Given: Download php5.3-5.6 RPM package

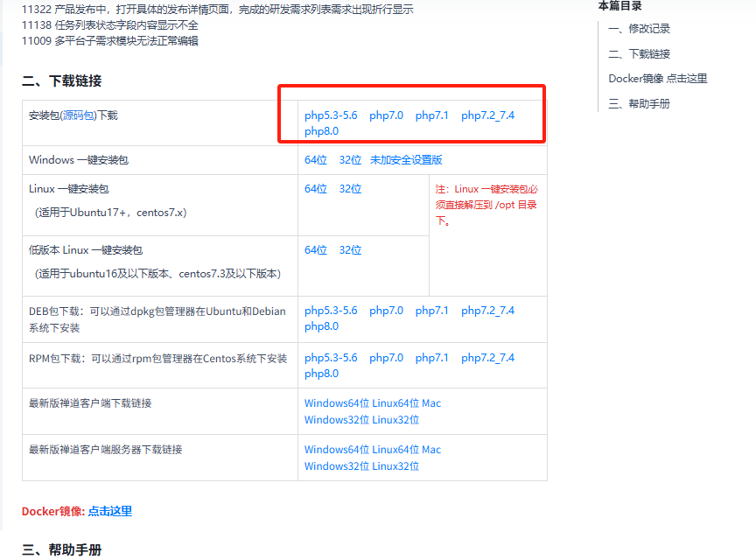Looking at the screenshot, I should 331,358.
